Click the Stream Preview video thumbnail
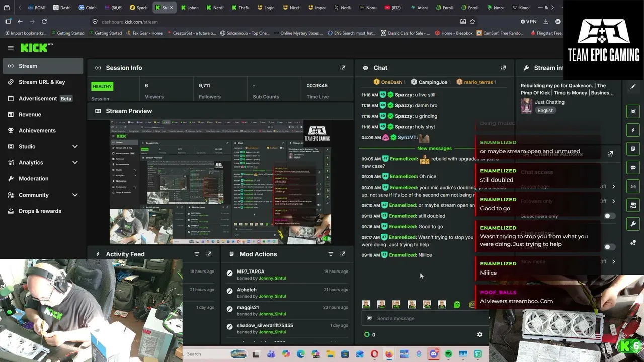Screen dimensions: 644x362 [x=220, y=182]
